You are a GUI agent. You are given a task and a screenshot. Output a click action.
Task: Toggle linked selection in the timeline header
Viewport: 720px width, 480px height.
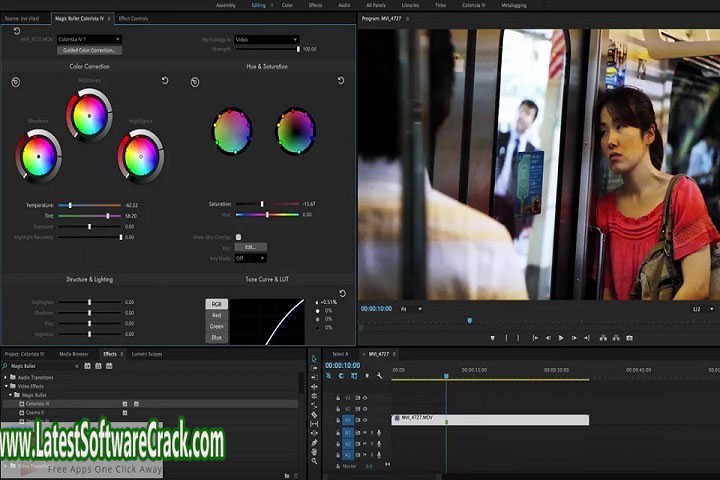tap(354, 376)
